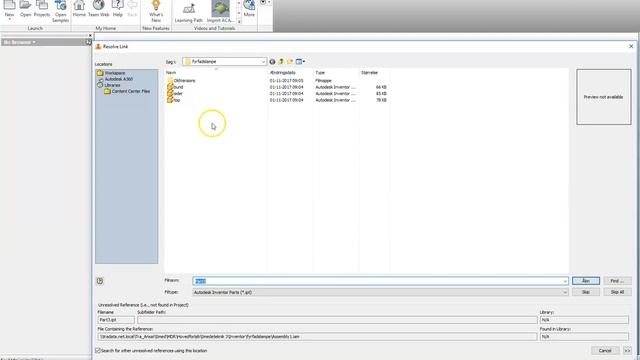Close the Resolve Link dialog
Viewport: 640px width, 360px height.
point(631,47)
